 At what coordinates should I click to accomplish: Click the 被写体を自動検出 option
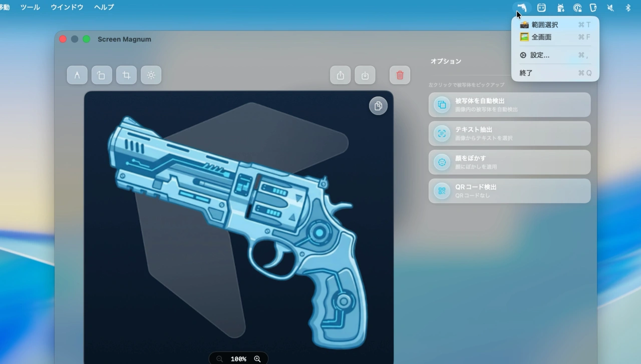pyautogui.click(x=509, y=105)
